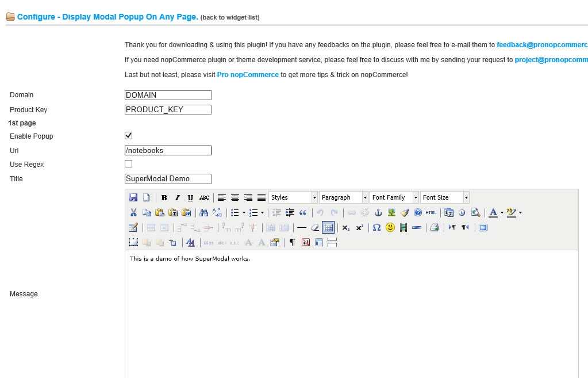Screen dimensions: 588x378
Task: Click the Find/Replace A-to-B icon
Action: (217, 212)
